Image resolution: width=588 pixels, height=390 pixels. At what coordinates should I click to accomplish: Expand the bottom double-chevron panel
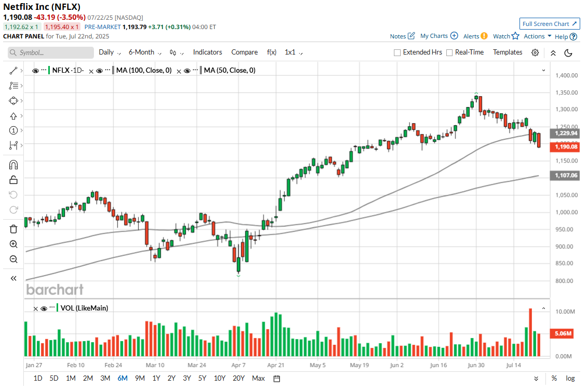[536, 379]
